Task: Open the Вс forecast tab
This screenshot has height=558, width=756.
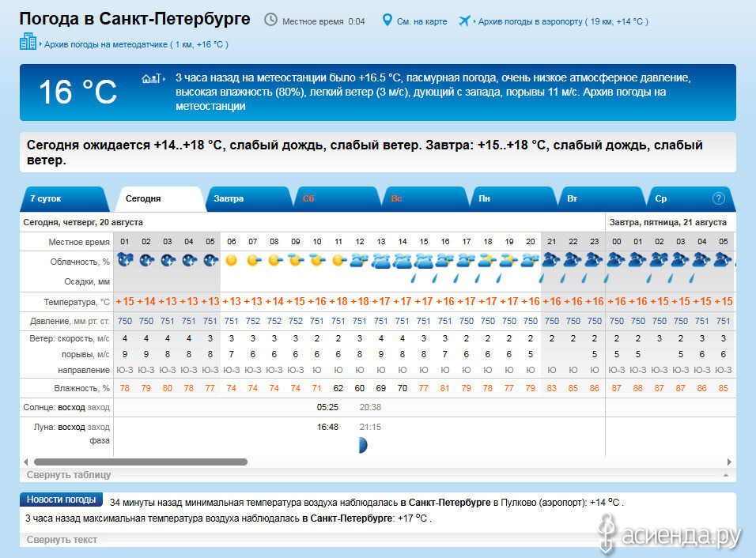Action: pos(425,198)
